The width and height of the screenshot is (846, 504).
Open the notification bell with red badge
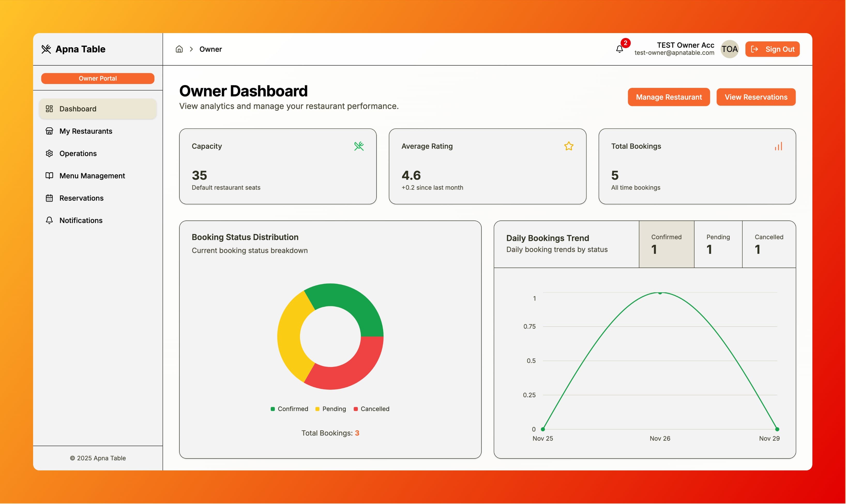[x=619, y=50]
